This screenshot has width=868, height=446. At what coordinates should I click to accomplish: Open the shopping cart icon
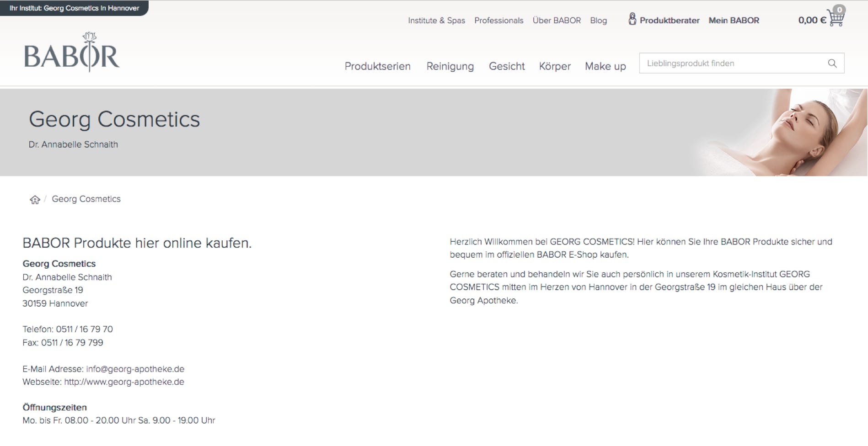[836, 18]
